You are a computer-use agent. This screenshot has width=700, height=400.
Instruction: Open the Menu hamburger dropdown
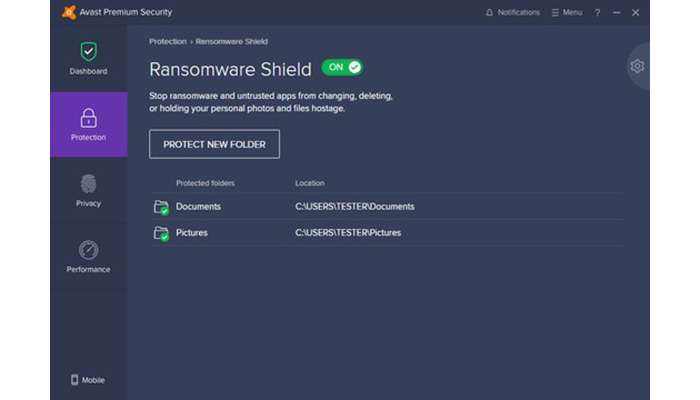[566, 13]
